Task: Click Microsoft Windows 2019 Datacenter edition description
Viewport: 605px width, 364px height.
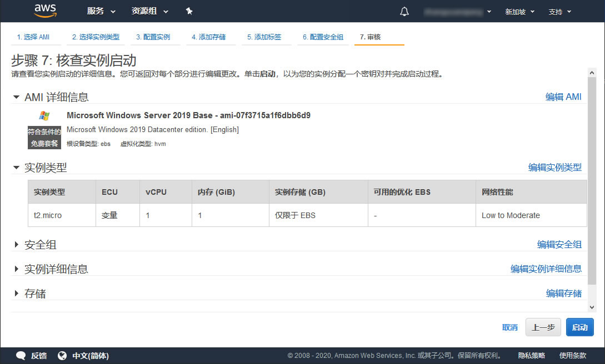Action: pyautogui.click(x=152, y=129)
